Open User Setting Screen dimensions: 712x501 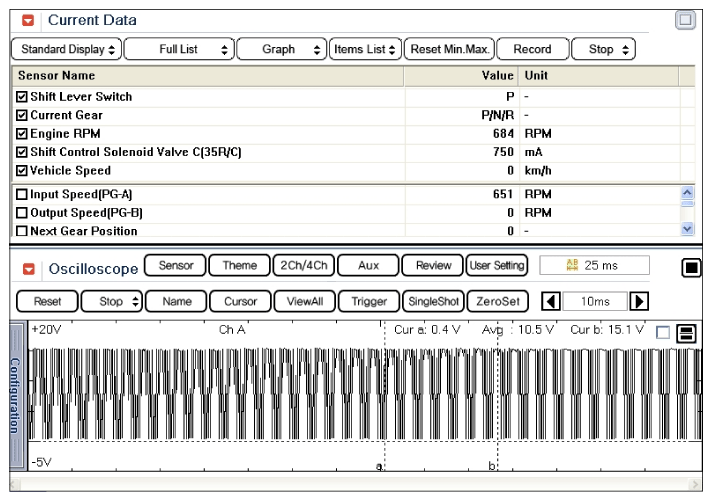[x=497, y=265]
